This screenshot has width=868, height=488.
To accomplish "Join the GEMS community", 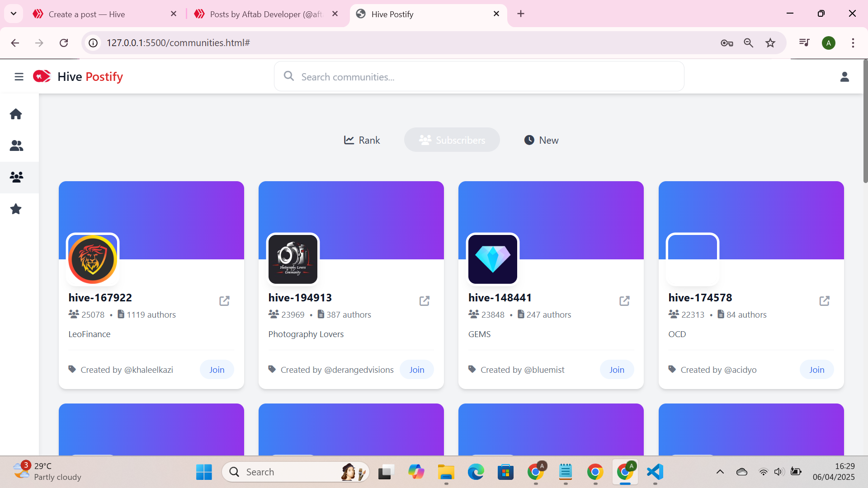I will 617,370.
